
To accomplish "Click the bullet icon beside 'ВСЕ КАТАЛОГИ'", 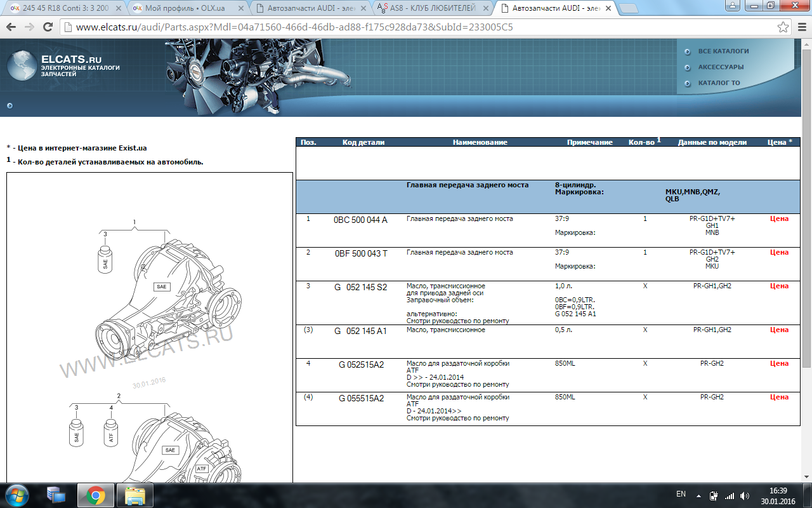I will tap(688, 51).
